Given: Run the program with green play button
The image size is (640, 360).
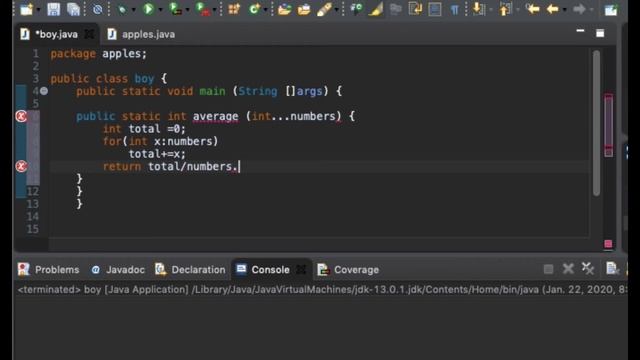Looking at the screenshot, I should pos(149,9).
